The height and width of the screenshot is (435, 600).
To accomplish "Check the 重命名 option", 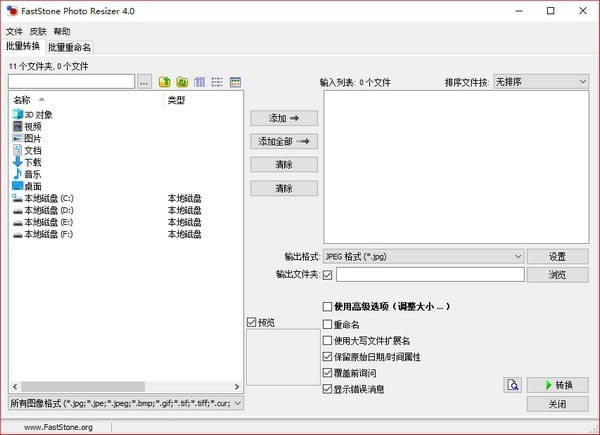I will 327,323.
